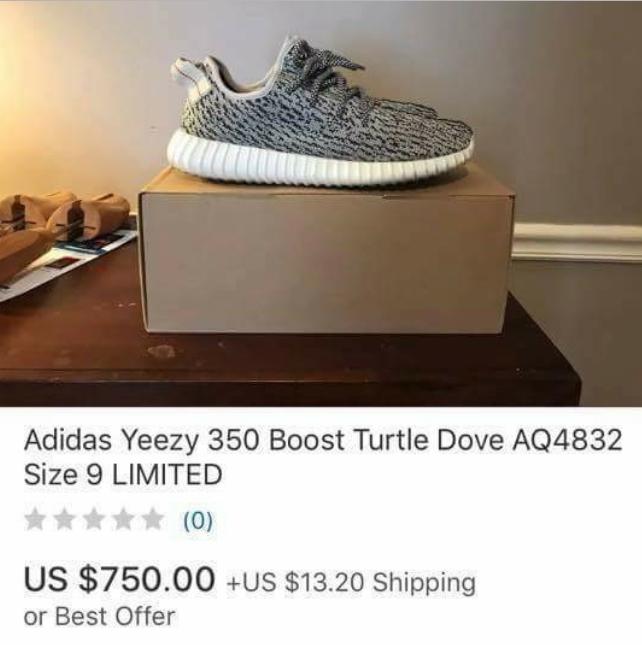Image resolution: width=642 pixels, height=645 pixels.
Task: Tap the white Boost sole of the sneaker
Action: click(319, 162)
